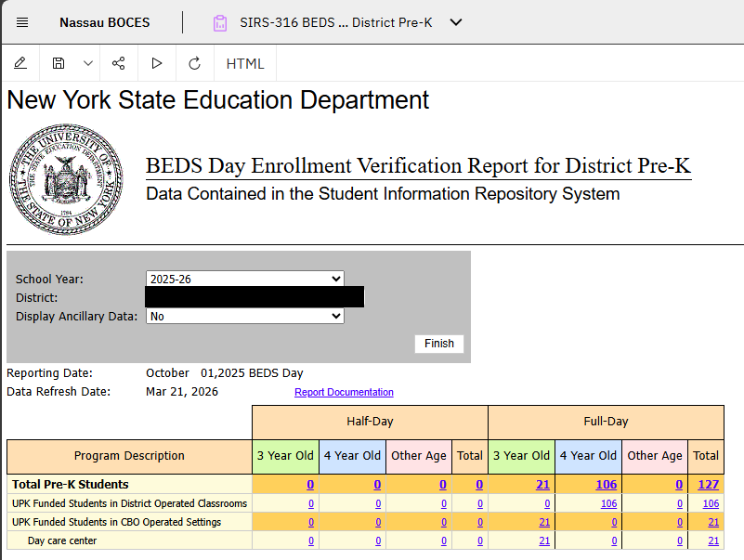Image resolution: width=744 pixels, height=560 pixels.
Task: Click Day care center Half-Day 3 Year Old 0
Action: [x=311, y=540]
